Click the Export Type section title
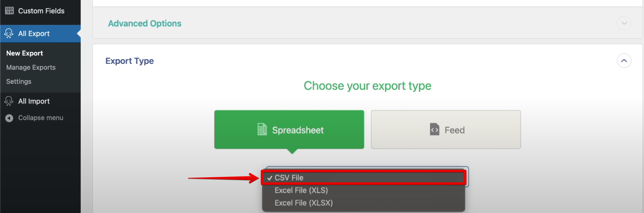The image size is (644, 213). coord(130,61)
